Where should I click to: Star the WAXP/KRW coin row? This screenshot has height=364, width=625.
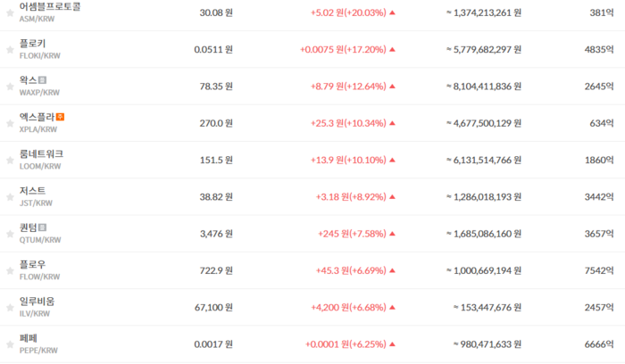click(x=10, y=87)
